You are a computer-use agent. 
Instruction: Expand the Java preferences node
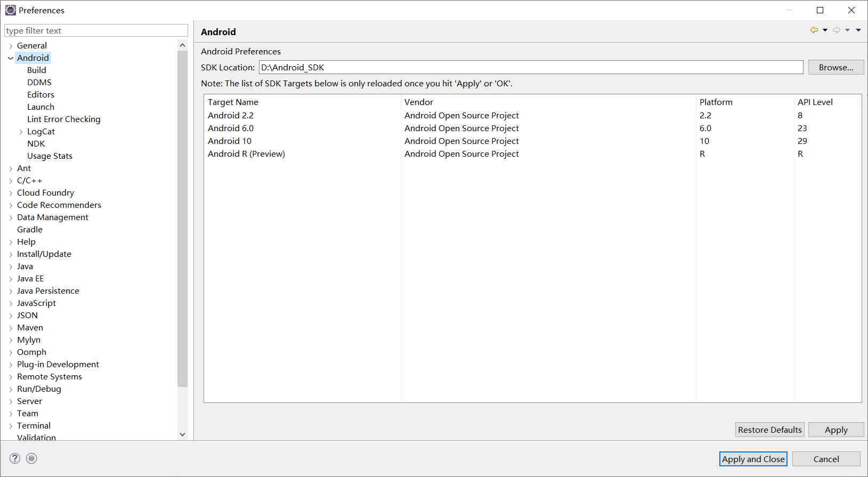(x=11, y=267)
